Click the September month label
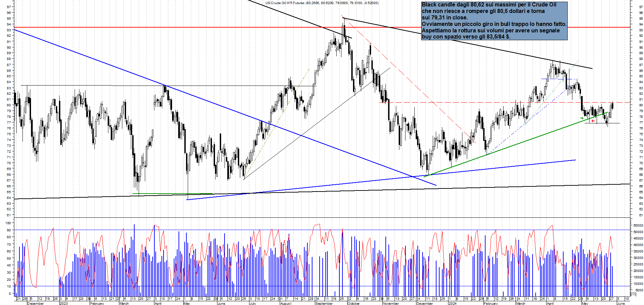This screenshot has width=644, height=305. (324, 303)
